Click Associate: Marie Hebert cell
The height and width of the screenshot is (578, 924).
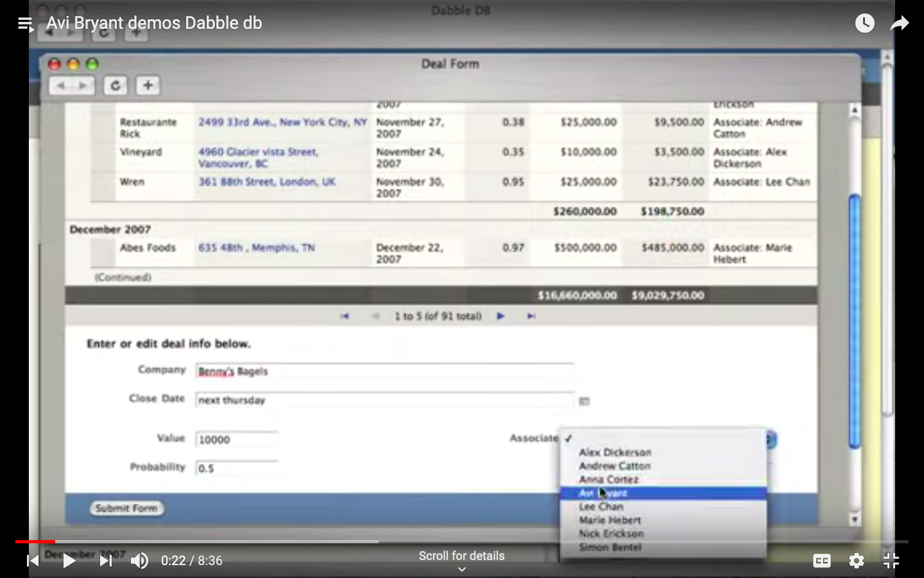(753, 253)
